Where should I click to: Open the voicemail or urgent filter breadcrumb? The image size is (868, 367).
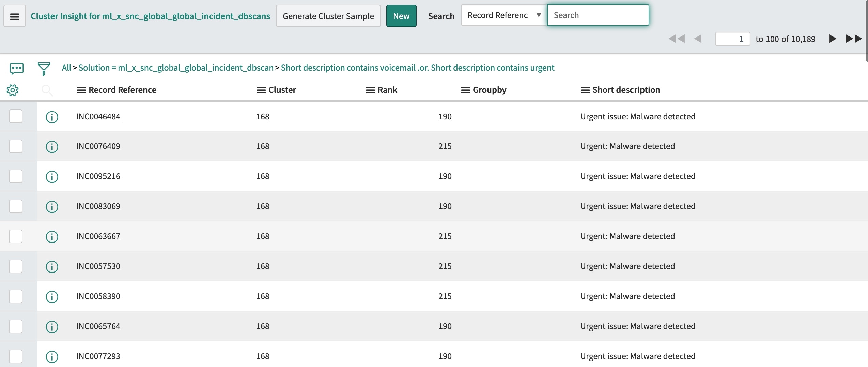(x=417, y=68)
